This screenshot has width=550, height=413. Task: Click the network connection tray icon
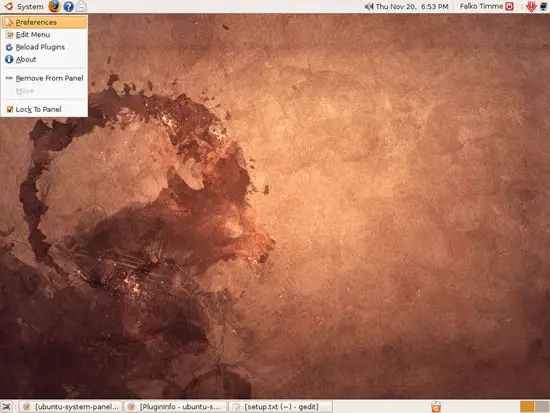click(543, 6)
